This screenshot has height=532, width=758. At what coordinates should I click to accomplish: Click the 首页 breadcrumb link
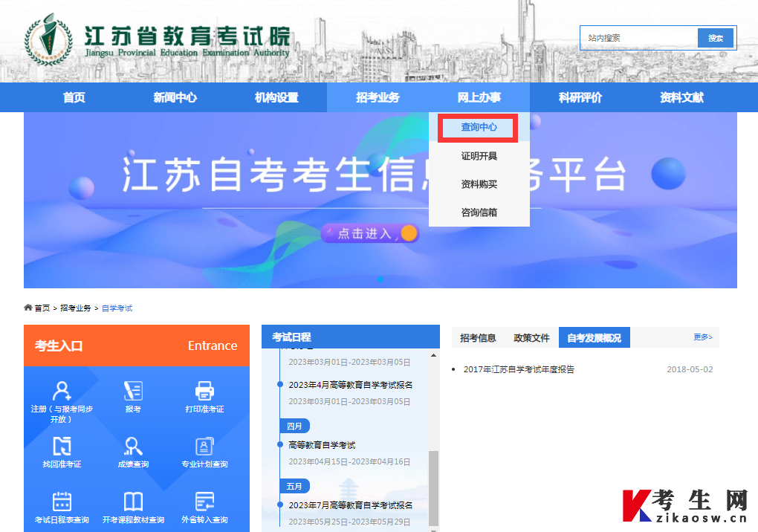pos(42,308)
